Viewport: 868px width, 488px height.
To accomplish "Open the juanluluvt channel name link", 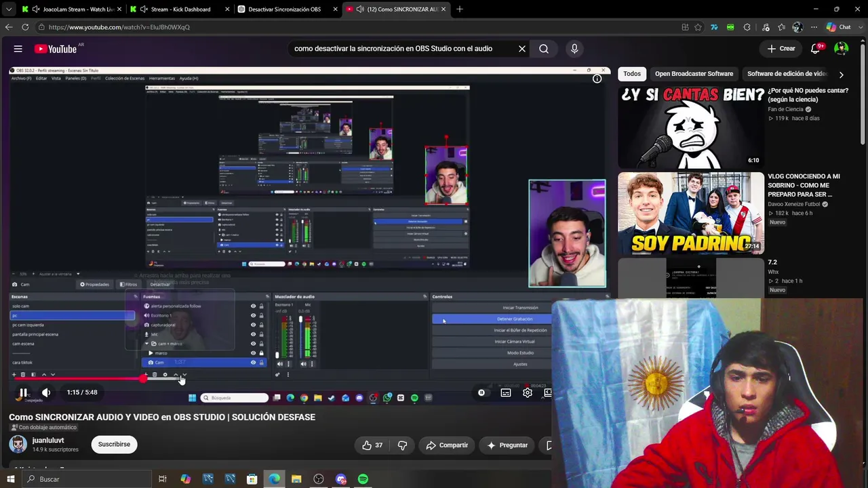I will 48,441.
